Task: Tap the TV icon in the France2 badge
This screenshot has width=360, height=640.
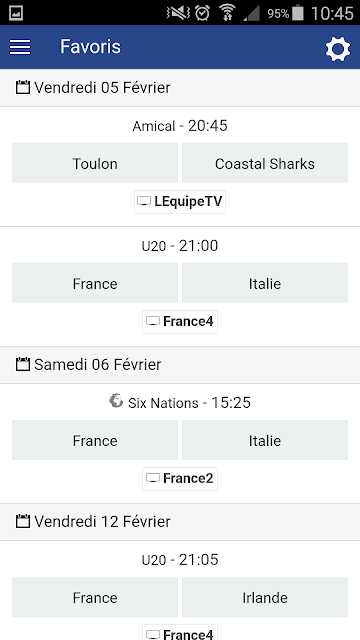Action: click(153, 478)
